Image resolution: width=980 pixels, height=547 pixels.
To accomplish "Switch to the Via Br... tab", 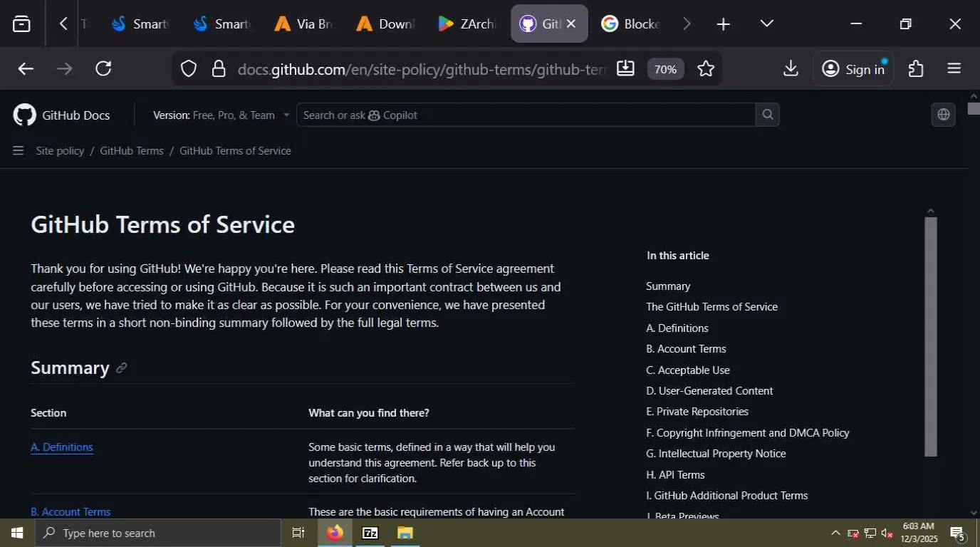I will click(303, 24).
